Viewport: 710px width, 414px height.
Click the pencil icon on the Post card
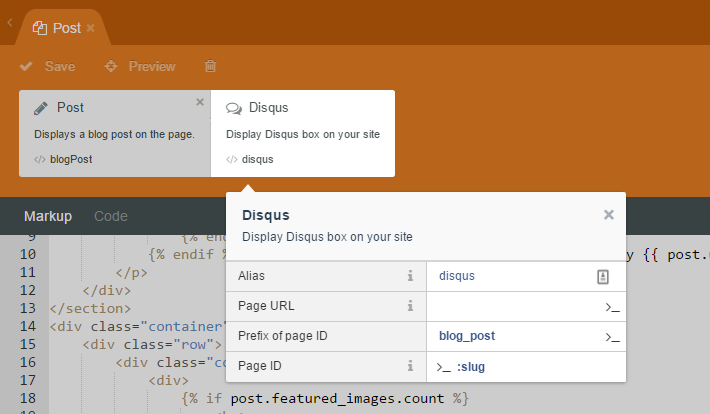click(x=40, y=108)
